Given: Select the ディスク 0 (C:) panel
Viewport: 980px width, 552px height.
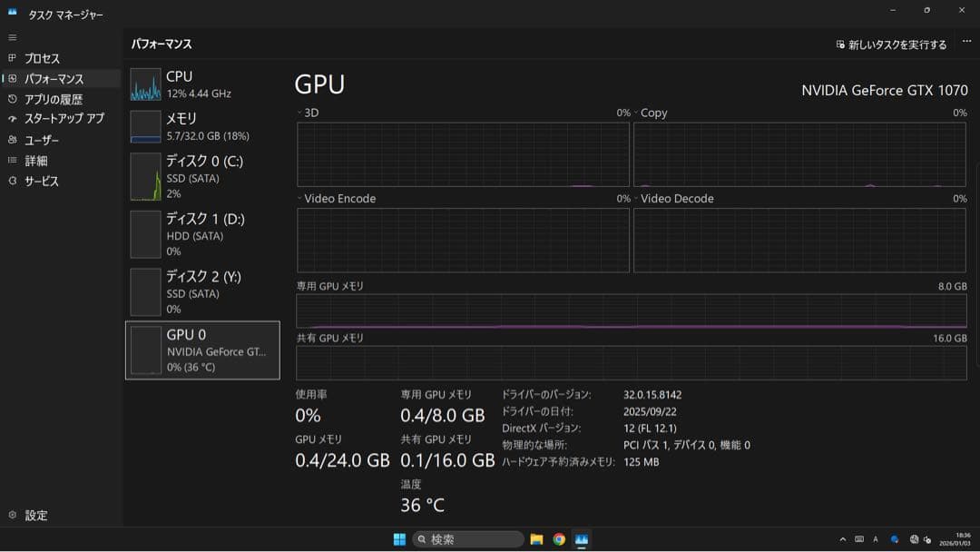Looking at the screenshot, I should coord(201,176).
